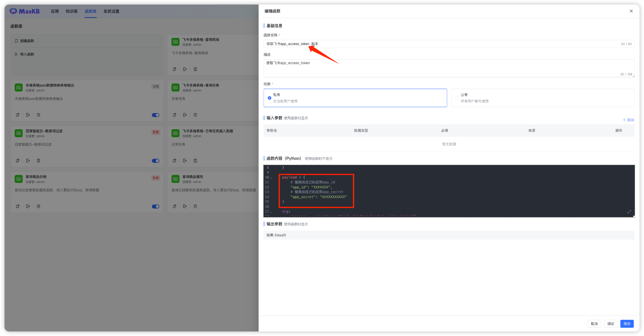Collapse the payload block at code line 10

point(271,178)
